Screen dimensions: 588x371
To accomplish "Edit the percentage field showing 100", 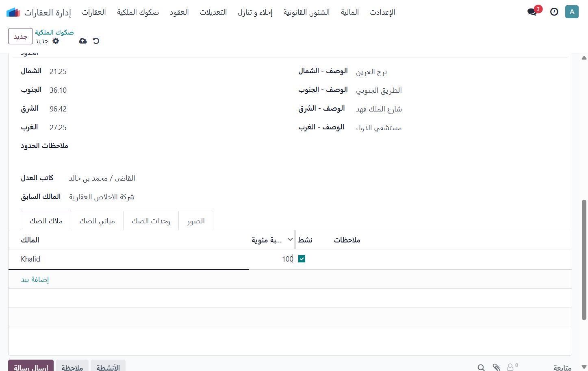I will [x=272, y=259].
